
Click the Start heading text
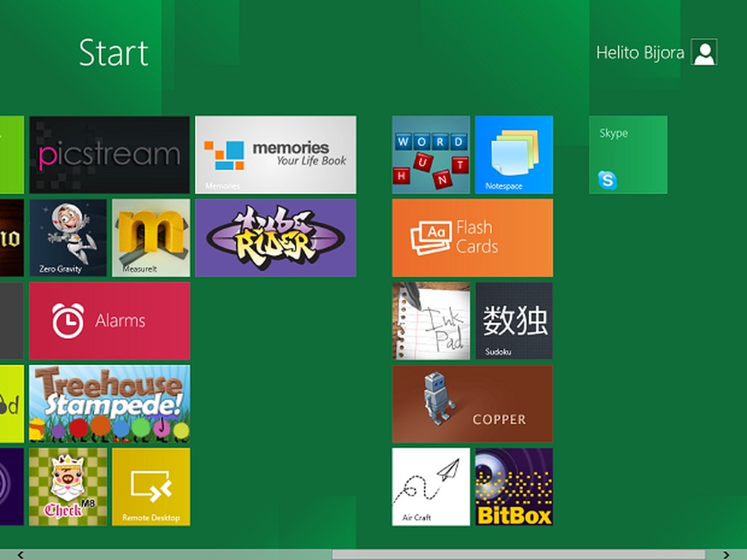[113, 52]
